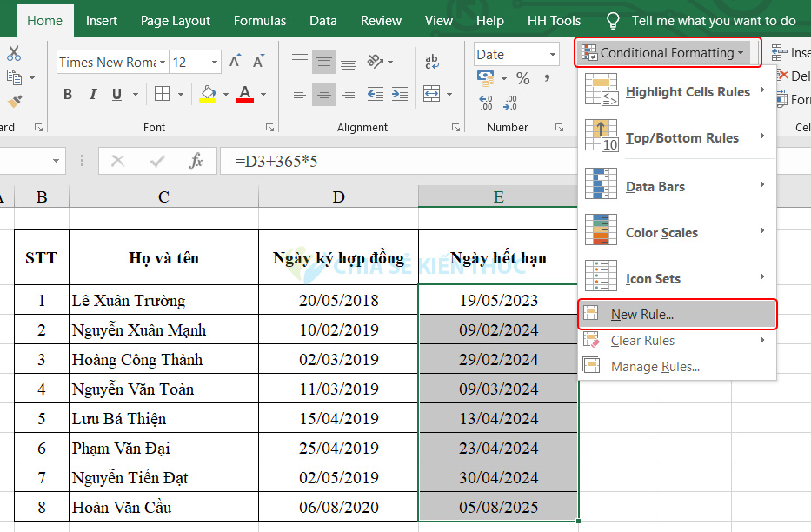The image size is (811, 532).
Task: Toggle Italic formatting
Action: (x=94, y=94)
